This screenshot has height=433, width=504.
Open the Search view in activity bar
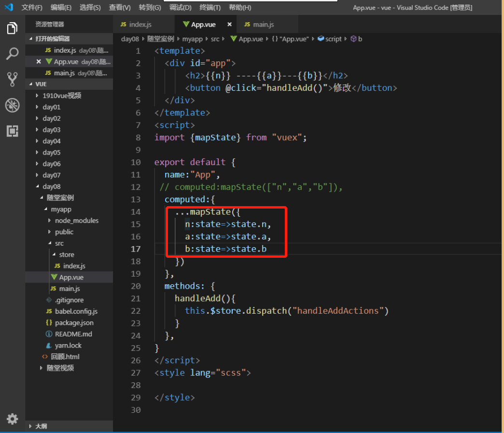click(12, 54)
